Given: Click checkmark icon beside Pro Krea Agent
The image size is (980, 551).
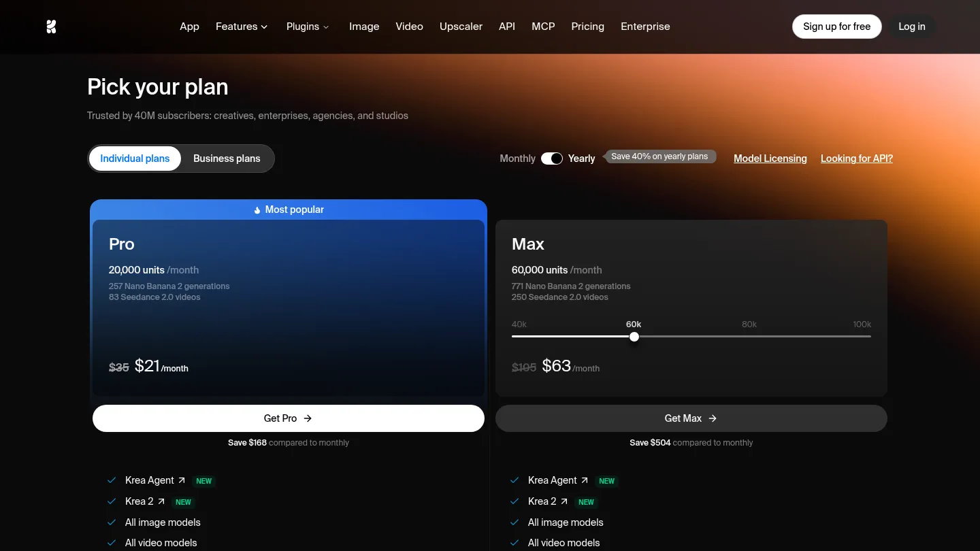Looking at the screenshot, I should coord(112,480).
